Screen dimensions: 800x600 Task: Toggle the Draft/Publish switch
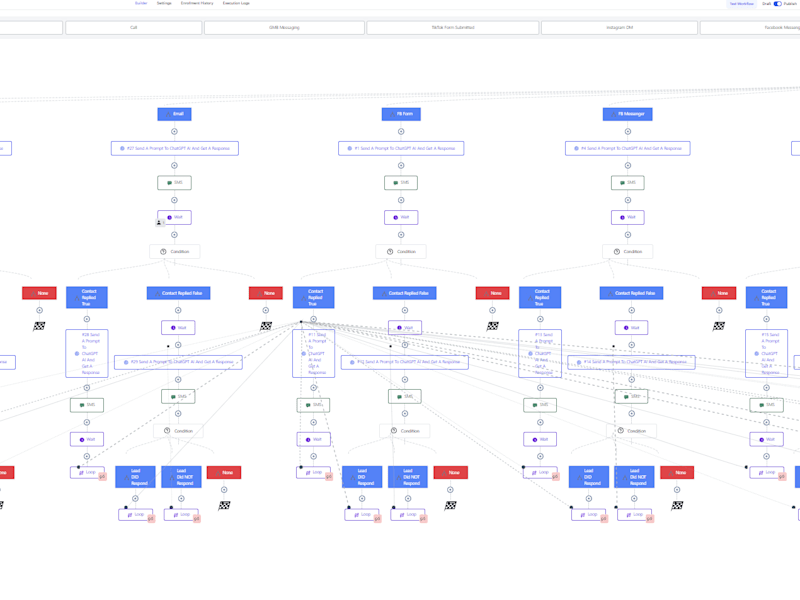777,4
